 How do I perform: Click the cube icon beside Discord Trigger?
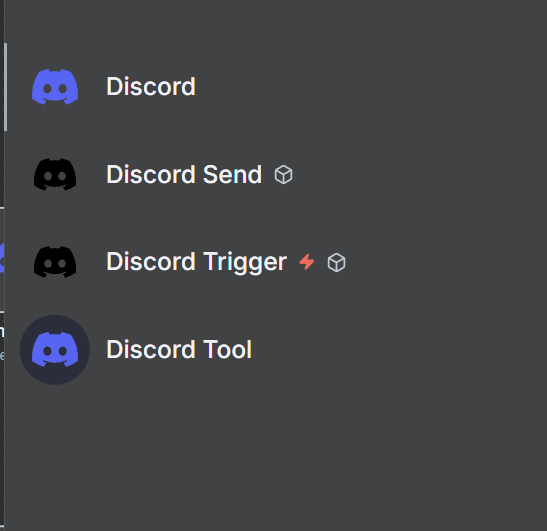click(x=336, y=263)
